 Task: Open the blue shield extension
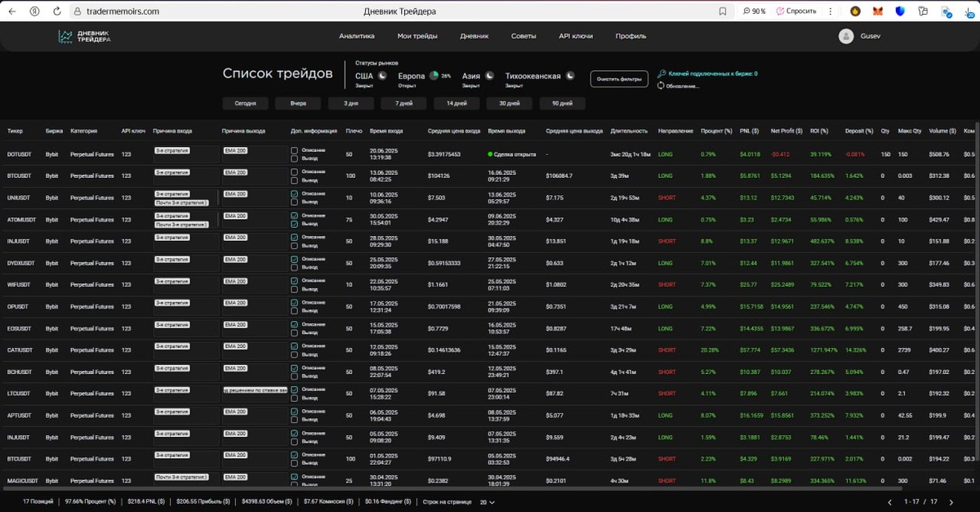pos(901,11)
